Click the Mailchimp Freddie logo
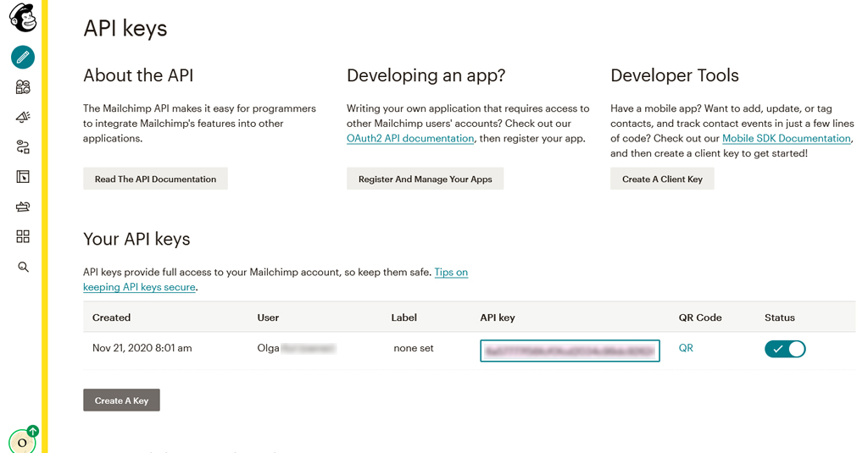The width and height of the screenshot is (868, 453). click(23, 17)
